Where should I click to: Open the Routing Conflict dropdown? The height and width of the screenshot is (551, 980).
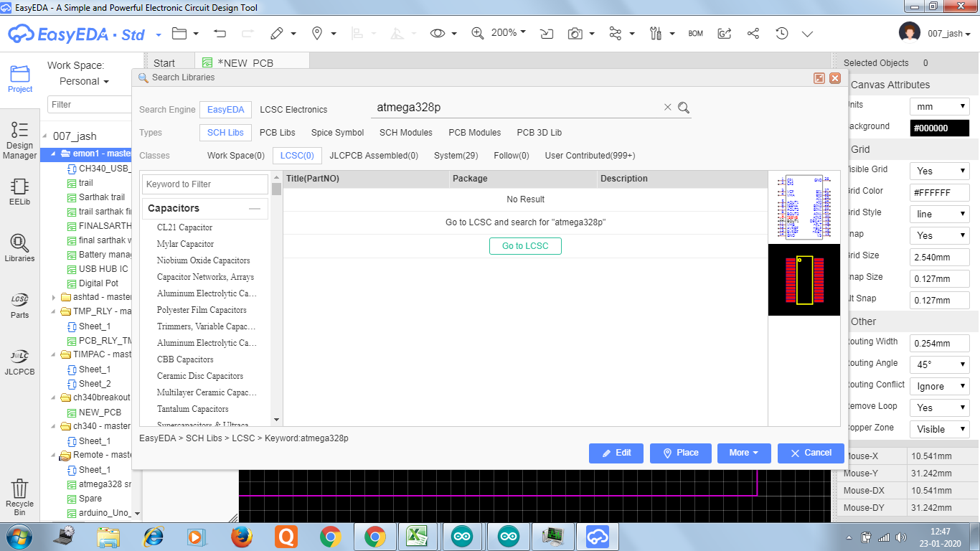939,386
